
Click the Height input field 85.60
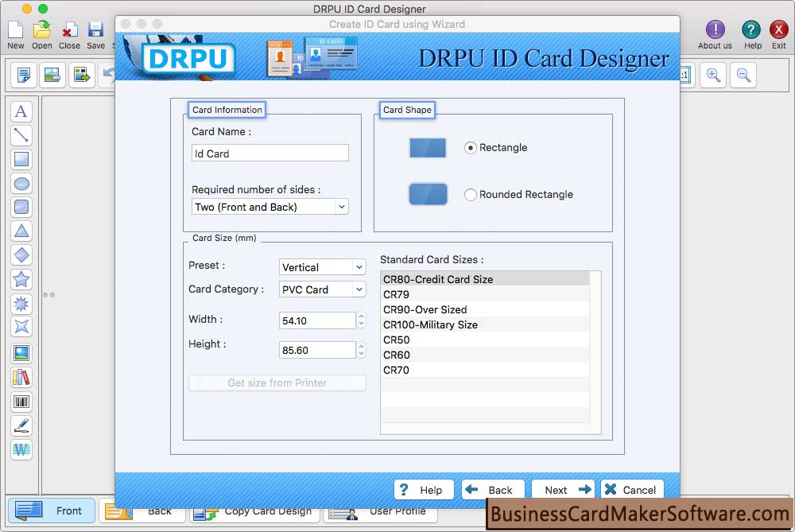point(317,350)
